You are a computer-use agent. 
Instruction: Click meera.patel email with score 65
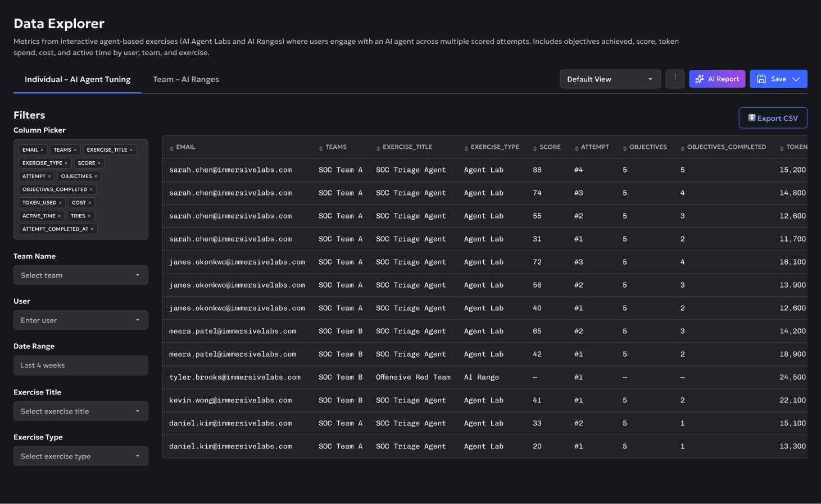click(233, 332)
